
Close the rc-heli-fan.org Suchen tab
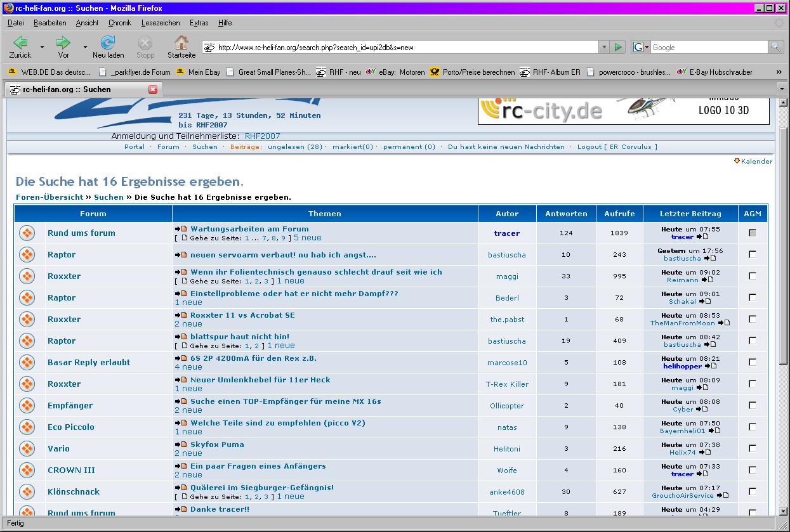tap(152, 89)
